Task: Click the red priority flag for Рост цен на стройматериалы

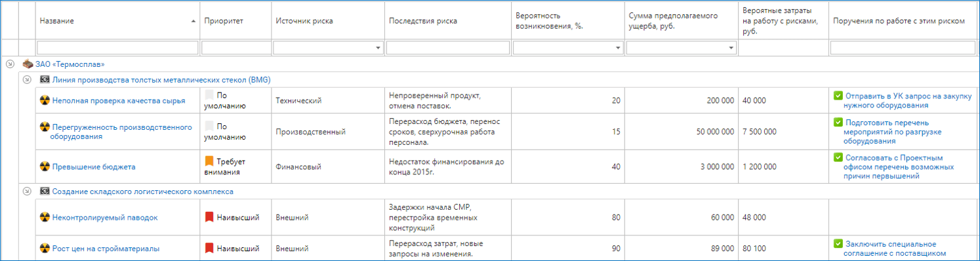Action: (x=209, y=249)
